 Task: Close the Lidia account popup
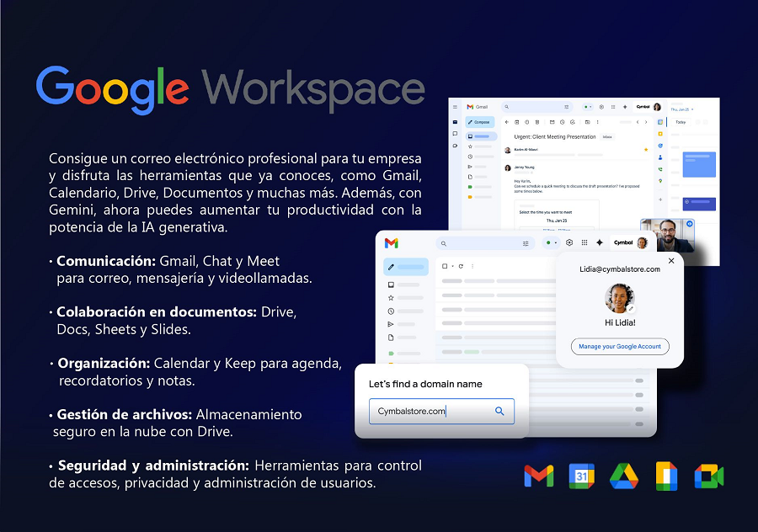point(671,261)
